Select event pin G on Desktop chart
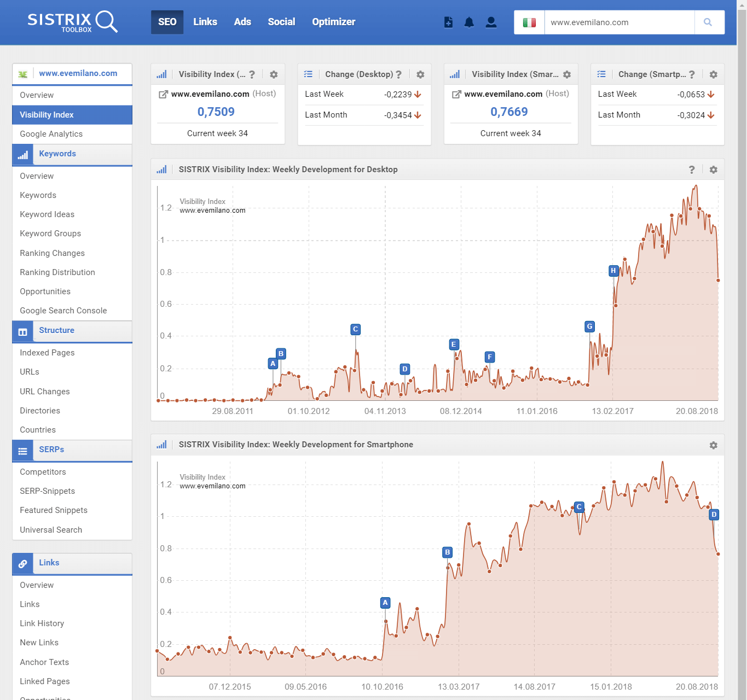 [589, 326]
